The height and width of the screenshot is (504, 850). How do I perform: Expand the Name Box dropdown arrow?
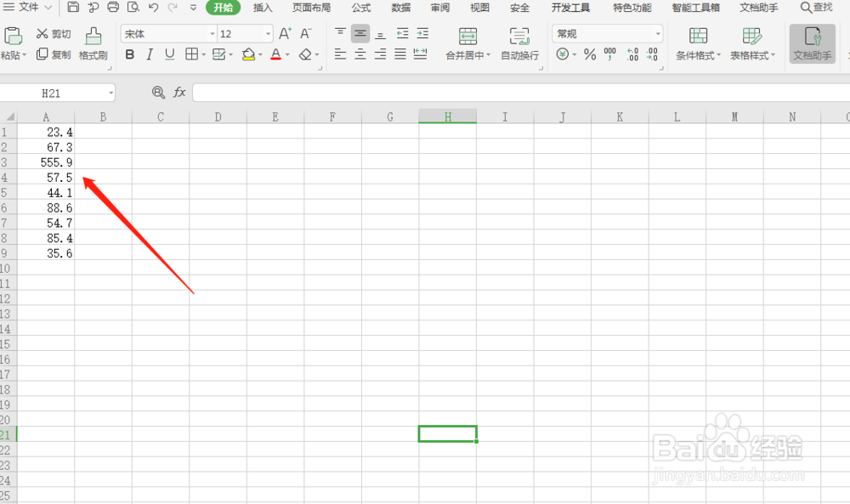click(x=110, y=93)
